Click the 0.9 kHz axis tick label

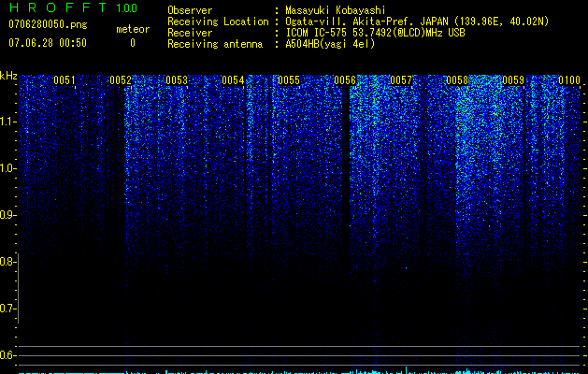(7, 215)
